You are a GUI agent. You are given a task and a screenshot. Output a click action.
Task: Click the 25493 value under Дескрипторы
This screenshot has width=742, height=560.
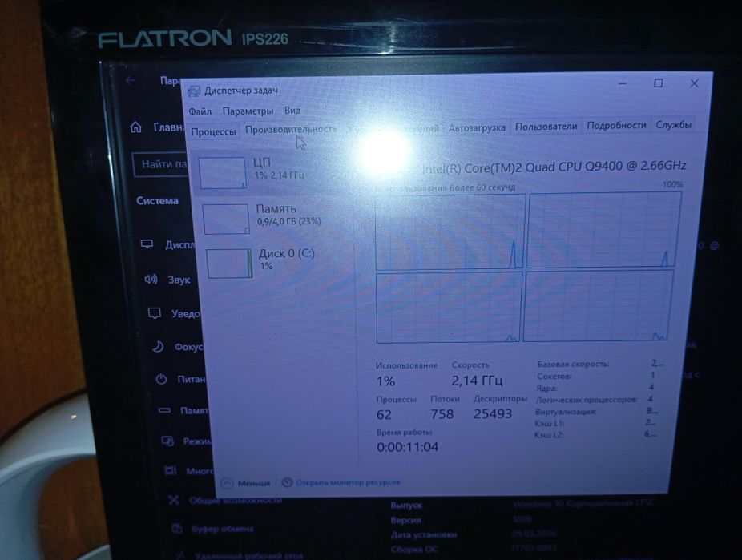(x=493, y=414)
